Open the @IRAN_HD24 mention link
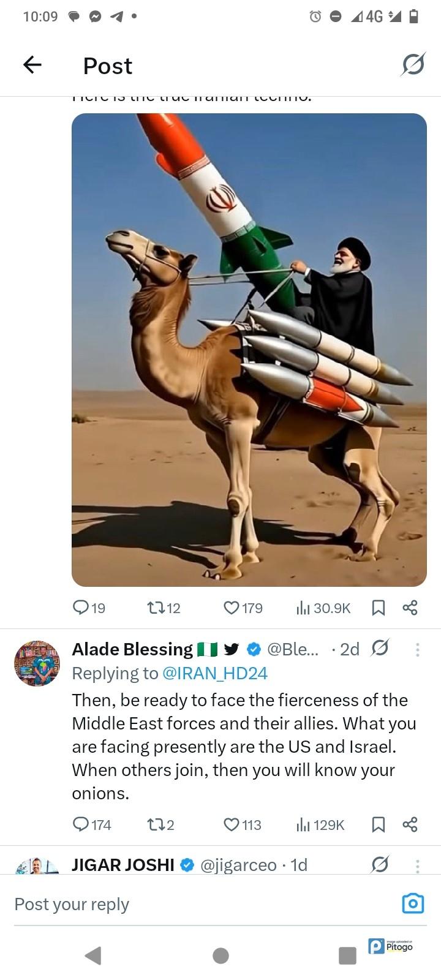This screenshot has height=980, width=441. coord(214,673)
